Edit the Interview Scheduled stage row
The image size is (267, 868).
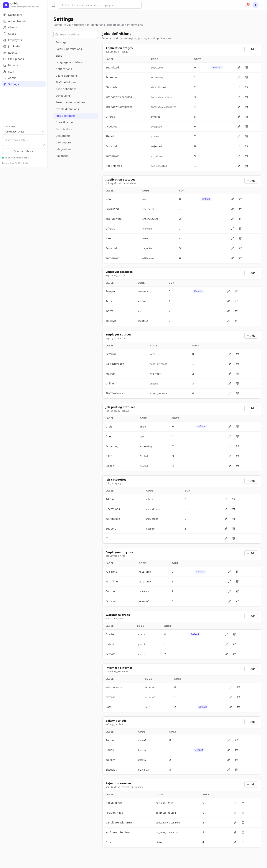pos(239,97)
